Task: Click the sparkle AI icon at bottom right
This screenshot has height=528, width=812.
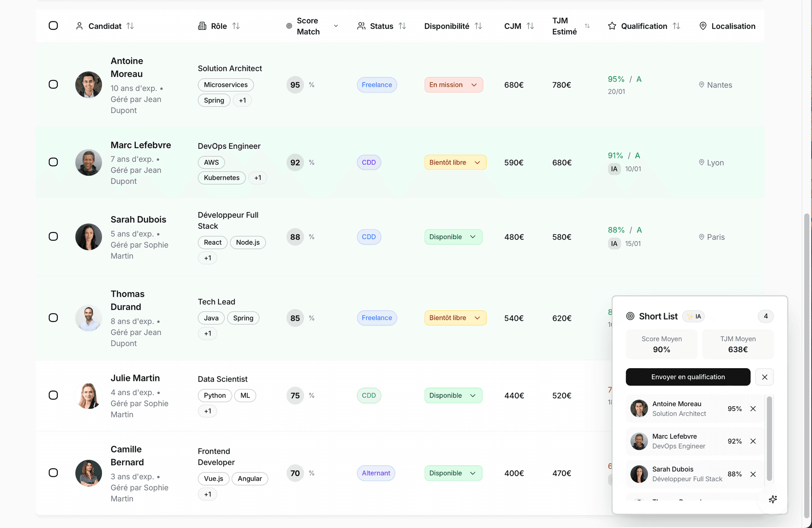Action: click(773, 499)
